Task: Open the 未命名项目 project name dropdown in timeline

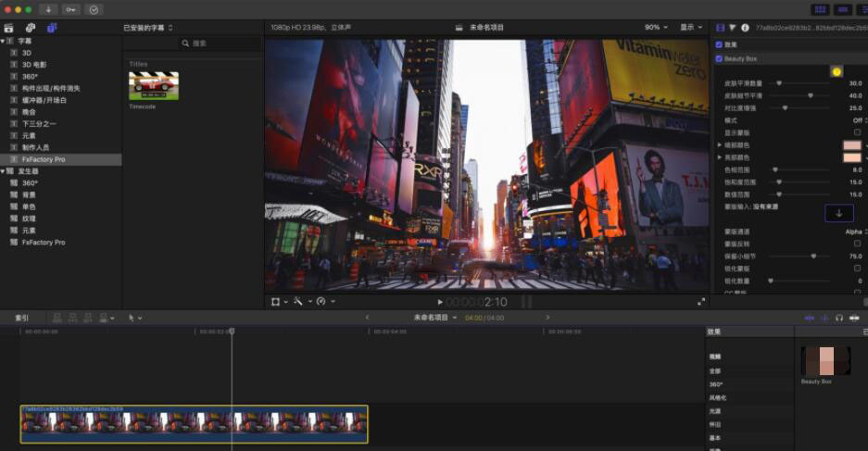Action: pyautogui.click(x=435, y=318)
